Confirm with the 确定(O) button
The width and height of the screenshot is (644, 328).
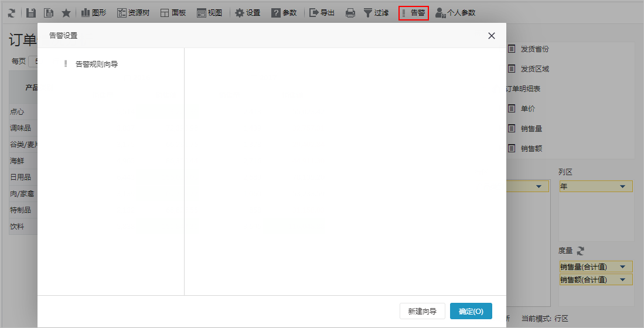click(x=471, y=311)
